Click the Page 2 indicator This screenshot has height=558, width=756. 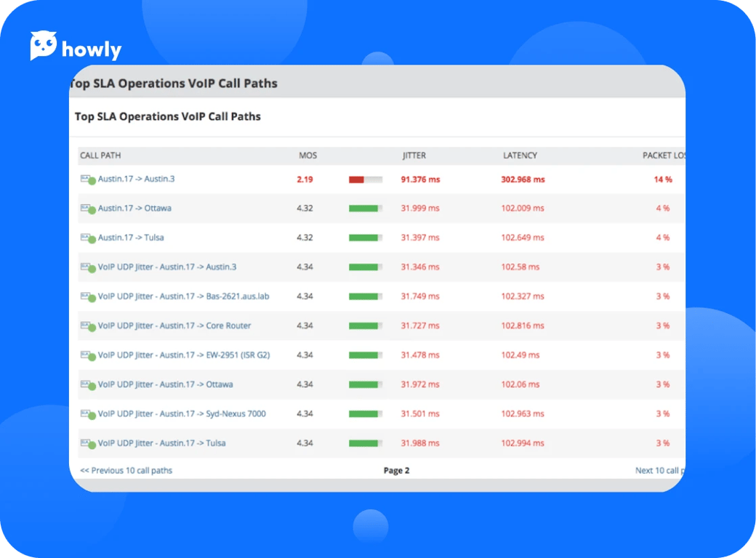396,470
